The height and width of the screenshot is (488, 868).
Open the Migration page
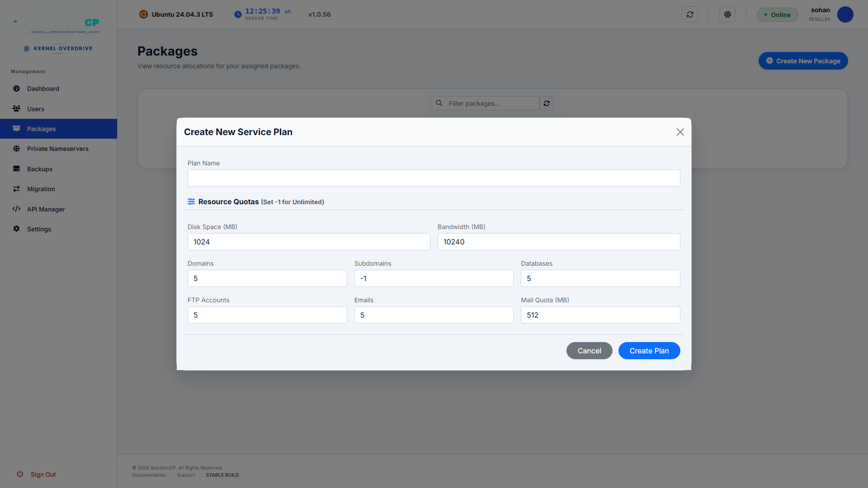pos(59,189)
